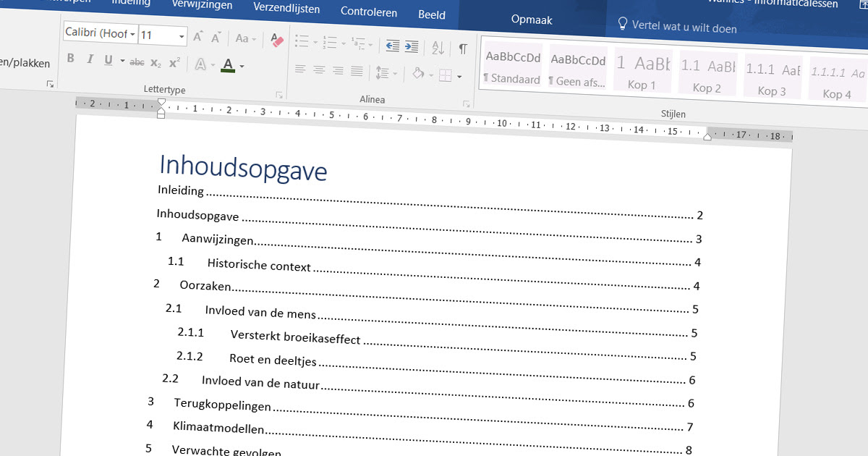The image size is (868, 456).
Task: Apply numbered list formatting
Action: [330, 43]
